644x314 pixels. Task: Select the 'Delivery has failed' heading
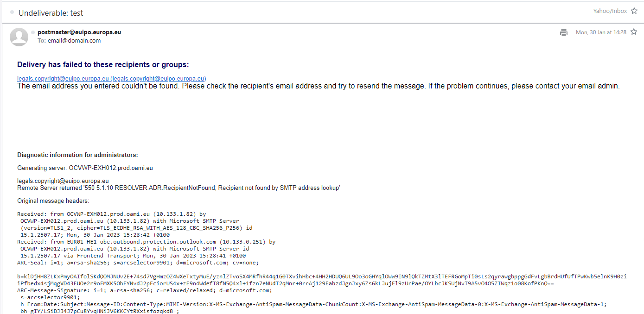point(103,65)
